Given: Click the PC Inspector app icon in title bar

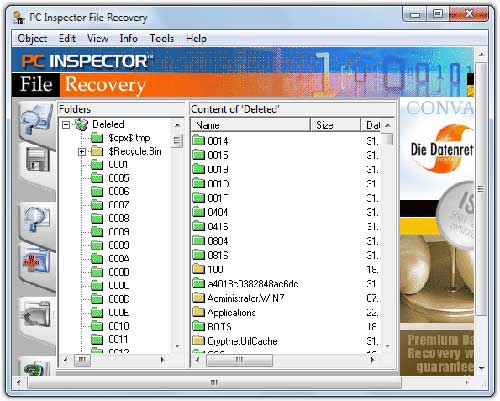Looking at the screenshot, I should (x=19, y=17).
